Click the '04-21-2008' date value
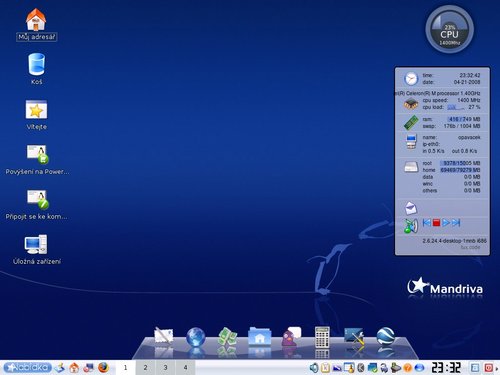The width and height of the screenshot is (500, 375). click(467, 82)
